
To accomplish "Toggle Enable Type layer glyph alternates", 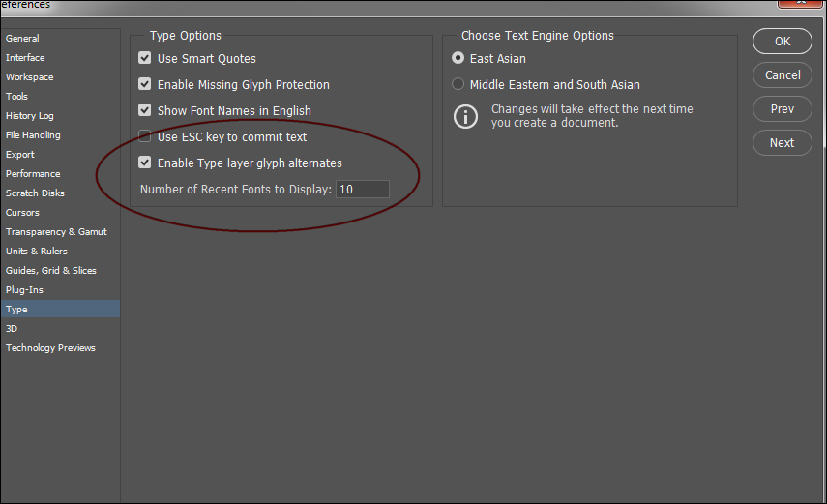I will point(145,163).
